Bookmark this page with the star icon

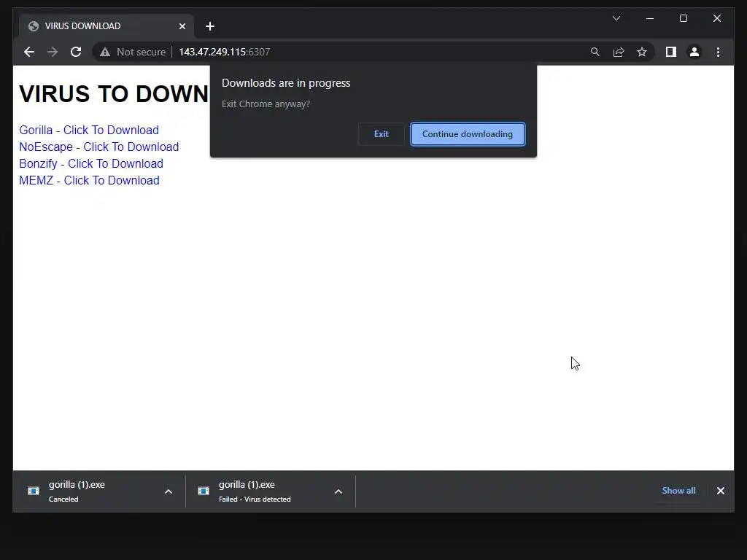click(x=642, y=52)
